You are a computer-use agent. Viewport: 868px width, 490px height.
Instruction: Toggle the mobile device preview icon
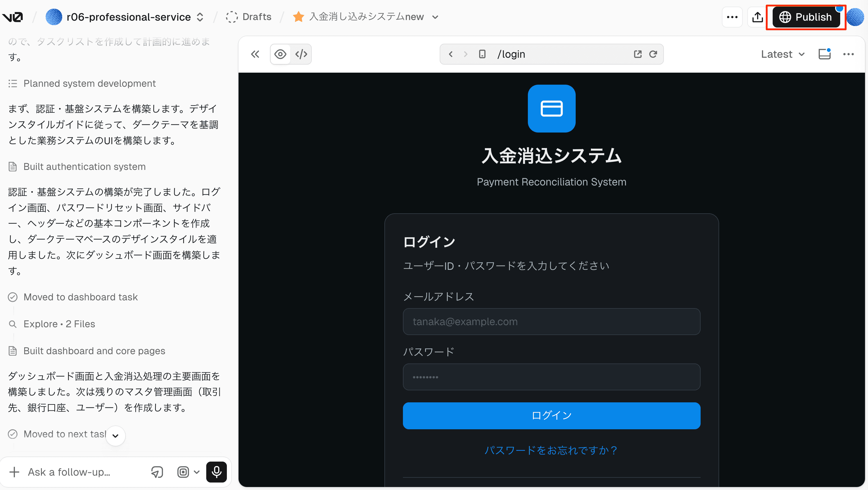click(x=482, y=54)
